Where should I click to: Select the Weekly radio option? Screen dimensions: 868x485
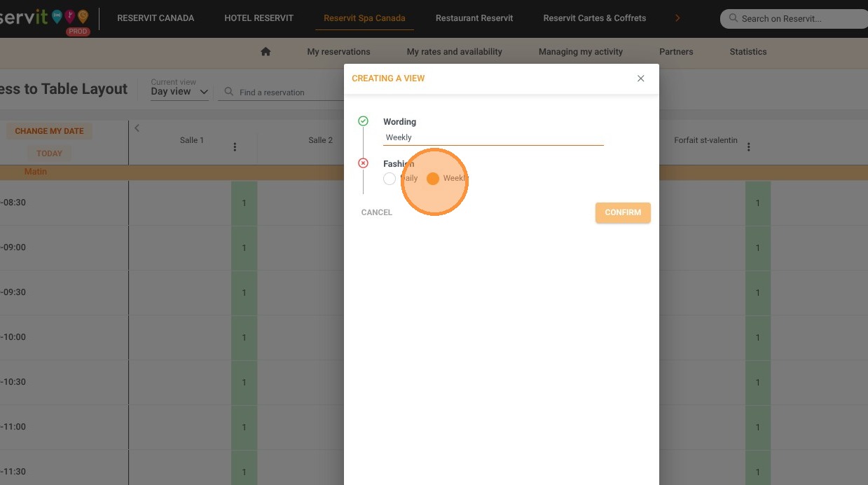coord(433,179)
